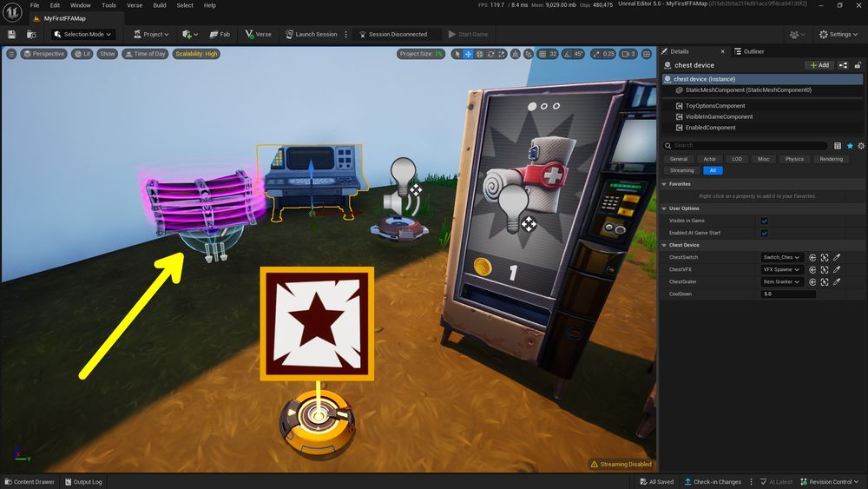Viewport: 868px width, 489px height.
Task: Click the Launch Session button
Action: (311, 35)
